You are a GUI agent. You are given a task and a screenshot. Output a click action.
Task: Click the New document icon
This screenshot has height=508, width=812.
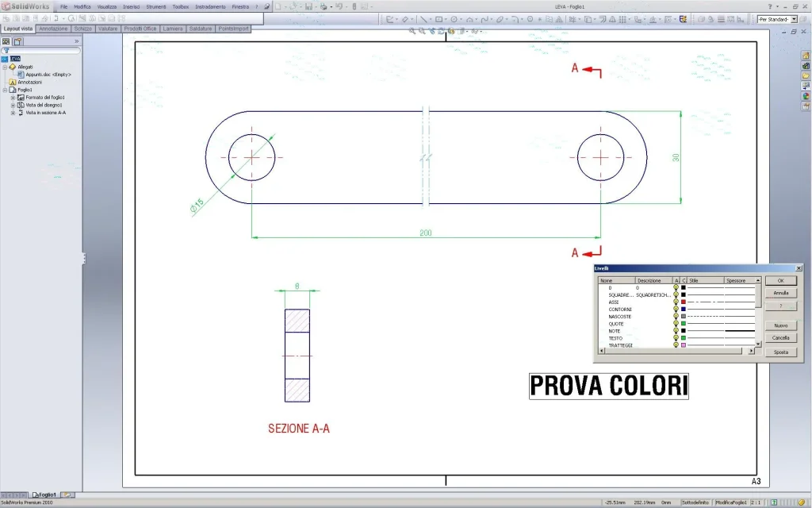coord(278,6)
